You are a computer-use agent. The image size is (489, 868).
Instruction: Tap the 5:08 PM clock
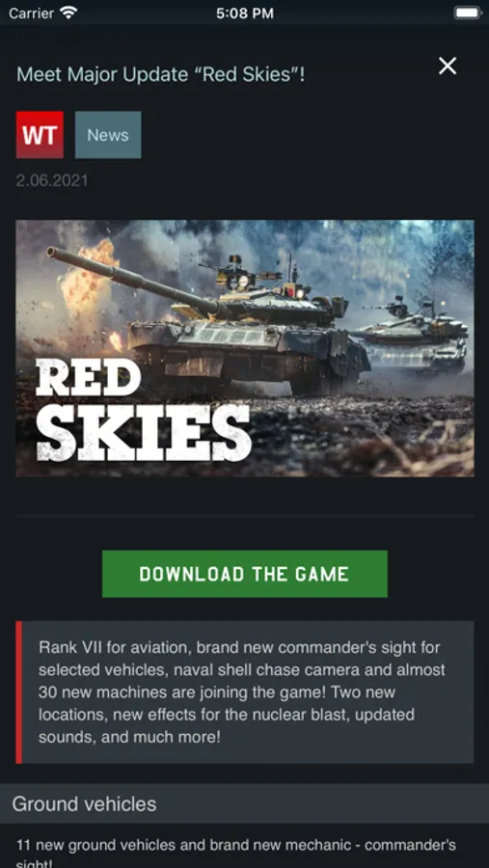[x=245, y=14]
